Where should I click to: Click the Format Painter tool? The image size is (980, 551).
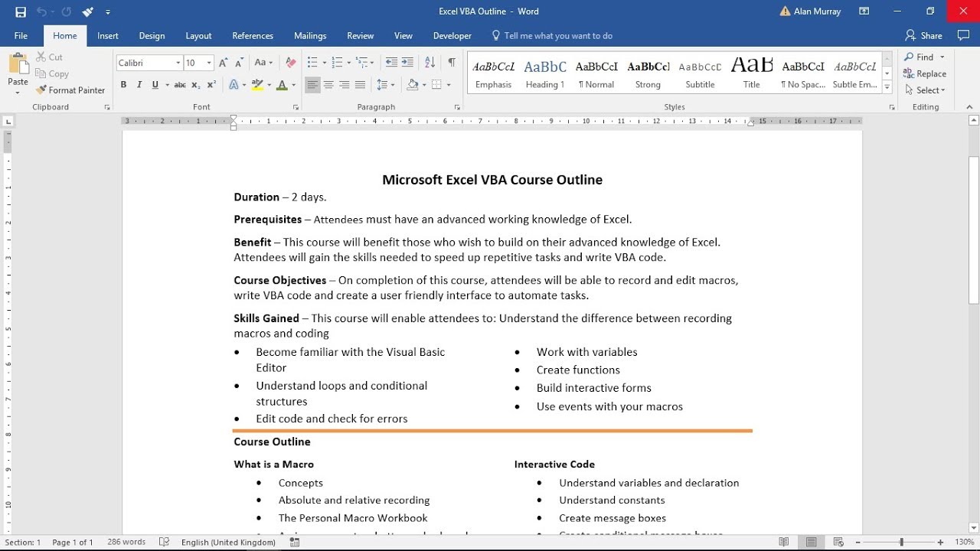(70, 90)
